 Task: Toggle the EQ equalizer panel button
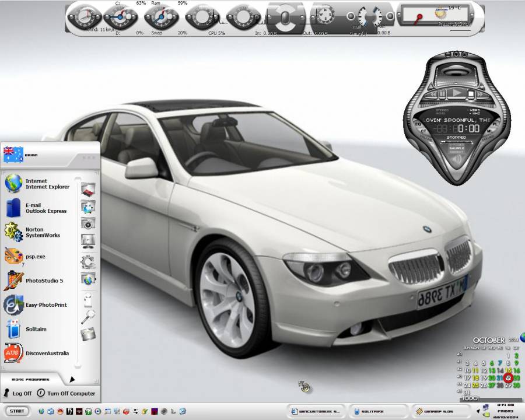click(418, 124)
